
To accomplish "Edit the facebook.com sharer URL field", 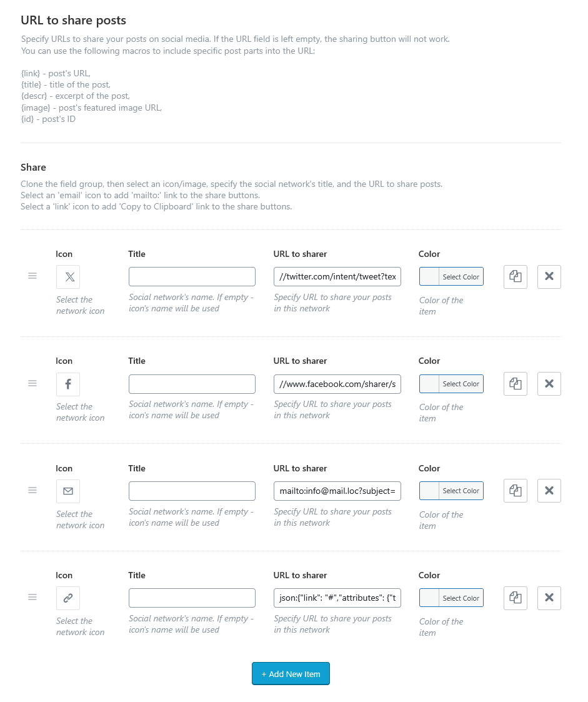I will 337,384.
